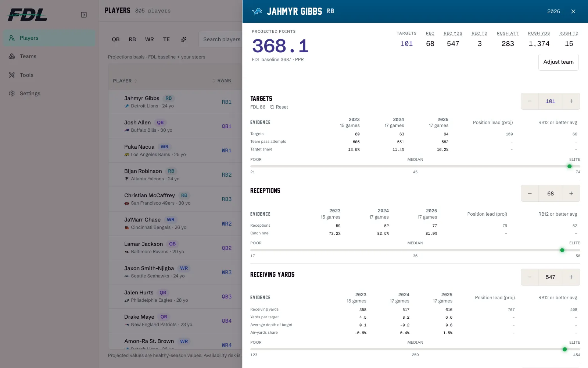Viewport: 588px width, 368px height.
Task: Open the Teams section in the sidebar
Action: click(x=50, y=56)
